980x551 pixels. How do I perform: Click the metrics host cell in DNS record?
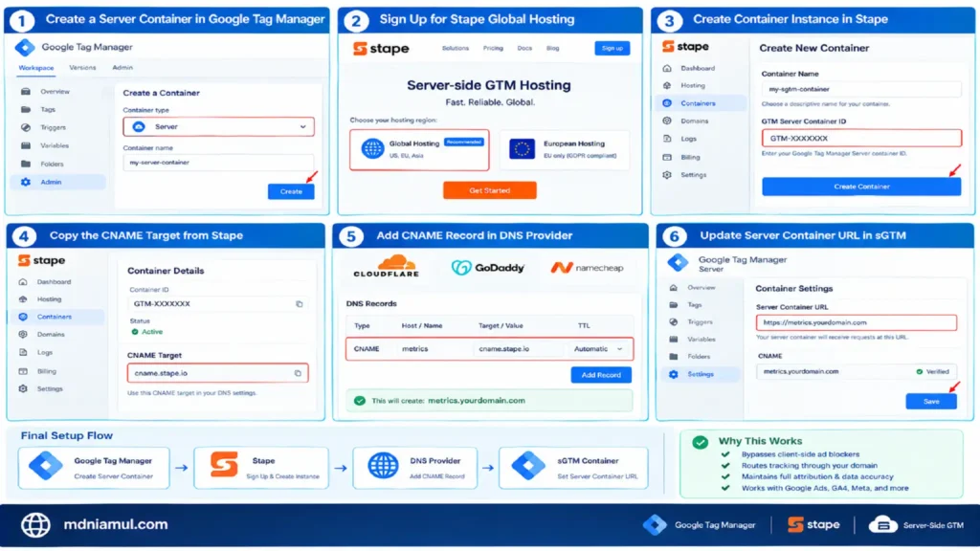415,349
